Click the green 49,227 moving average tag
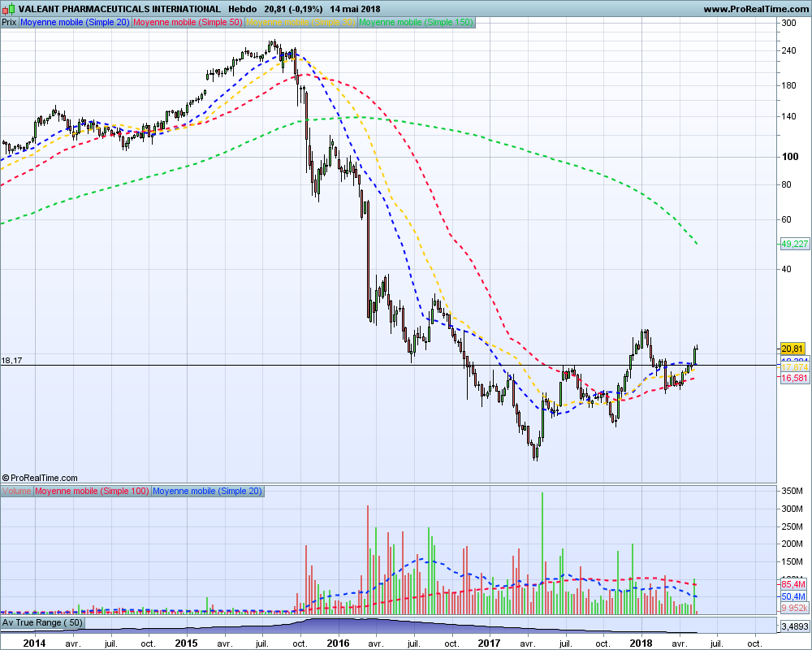Image resolution: width=812 pixels, height=650 pixels. pyautogui.click(x=794, y=244)
